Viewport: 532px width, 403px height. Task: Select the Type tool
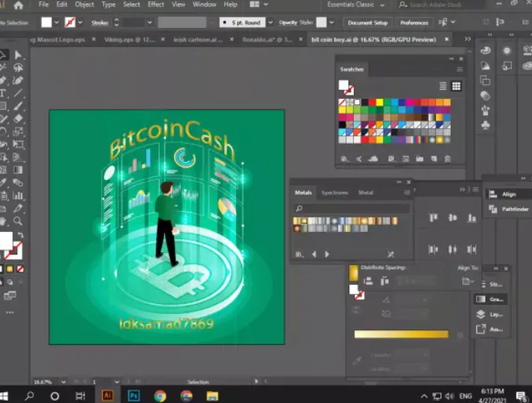coord(3,93)
